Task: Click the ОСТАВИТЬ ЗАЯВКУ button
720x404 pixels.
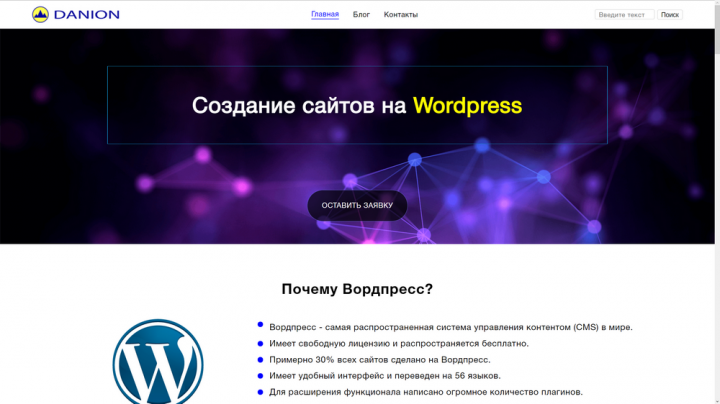Action: [357, 205]
